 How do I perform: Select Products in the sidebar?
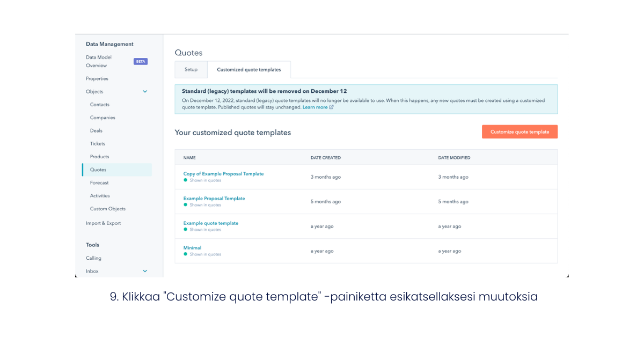(100, 157)
